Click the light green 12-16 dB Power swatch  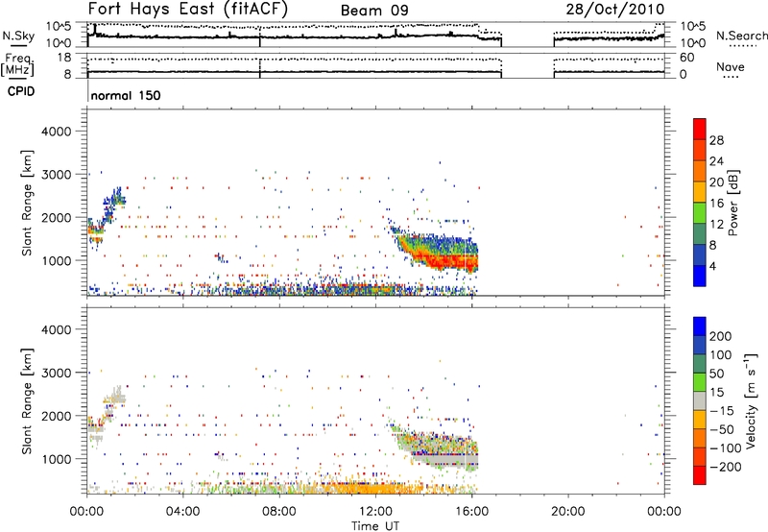click(x=700, y=212)
